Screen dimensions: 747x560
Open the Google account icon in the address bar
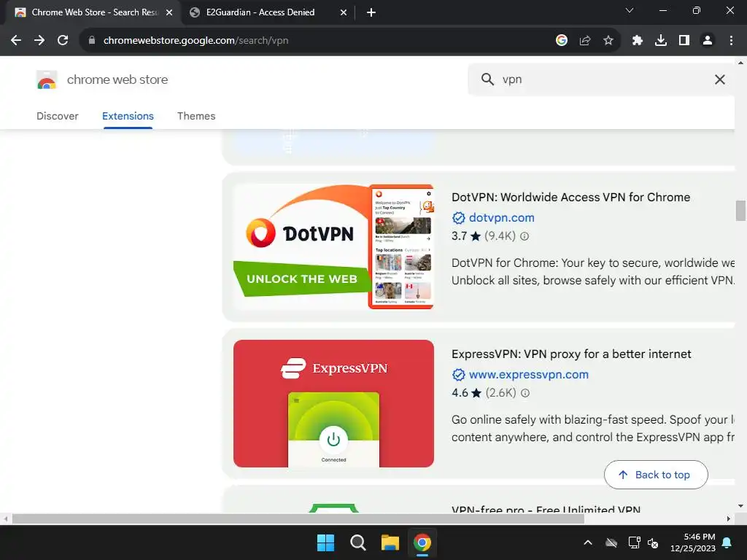pyautogui.click(x=561, y=41)
